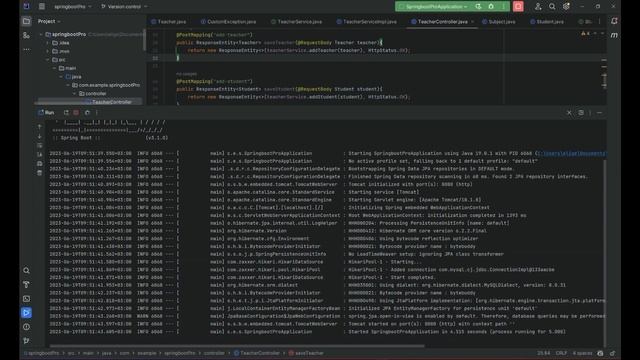Screen dimensions: 640x360
Task: Toggle scroll-to-end in Run console
Action: point(40,155)
